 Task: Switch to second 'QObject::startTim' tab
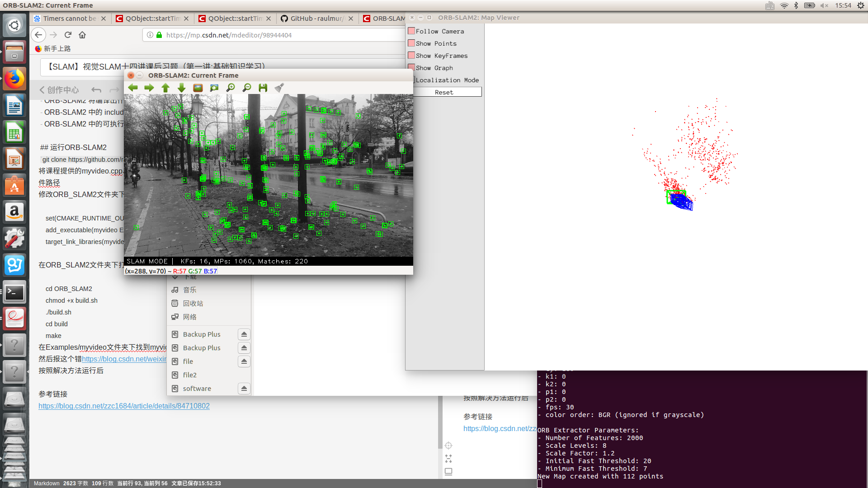click(235, 19)
